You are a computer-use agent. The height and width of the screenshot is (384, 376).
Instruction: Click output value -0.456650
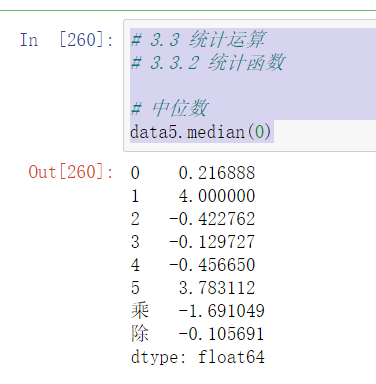click(x=212, y=265)
